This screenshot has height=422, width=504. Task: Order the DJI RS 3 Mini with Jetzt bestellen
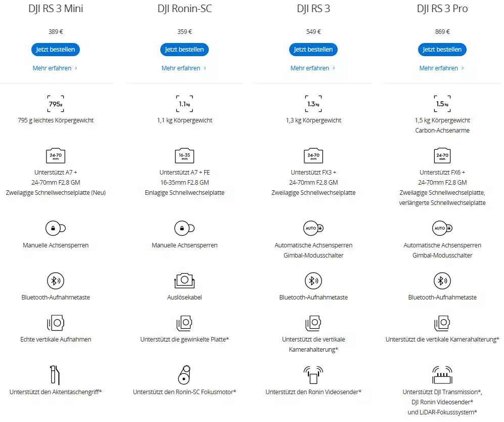[x=56, y=50]
